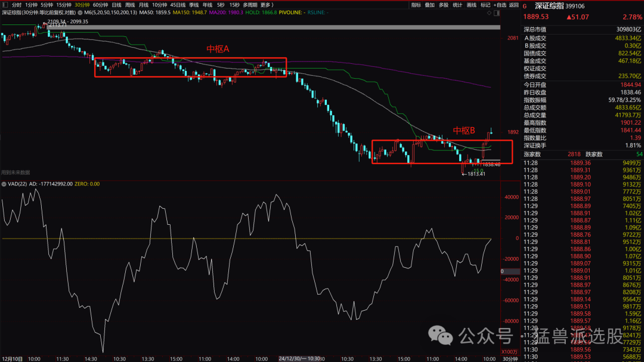This screenshot has height=362, width=644.
Task: Click the diamond icon above the chart
Action: click(489, 13)
